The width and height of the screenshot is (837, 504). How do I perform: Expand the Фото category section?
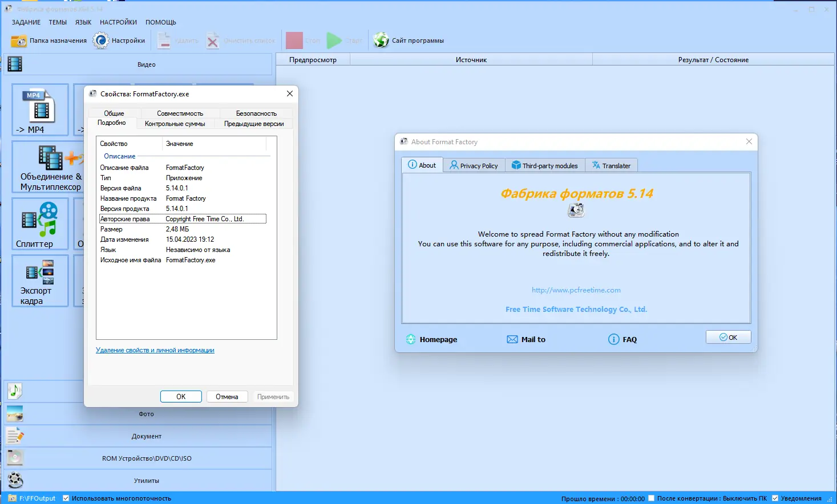tap(146, 413)
